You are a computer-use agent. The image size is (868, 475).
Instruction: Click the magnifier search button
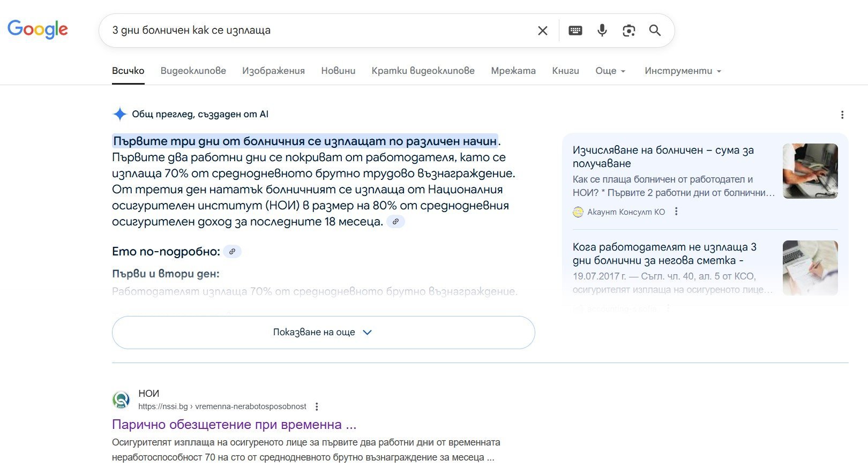tap(655, 31)
